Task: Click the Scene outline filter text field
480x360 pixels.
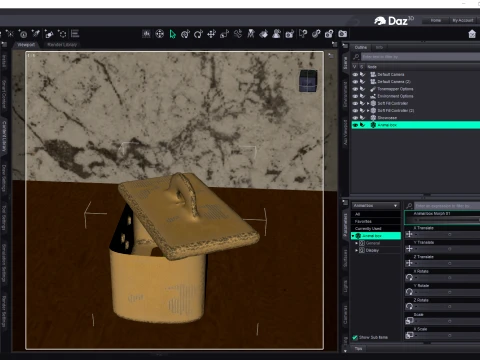Action: click(x=420, y=57)
